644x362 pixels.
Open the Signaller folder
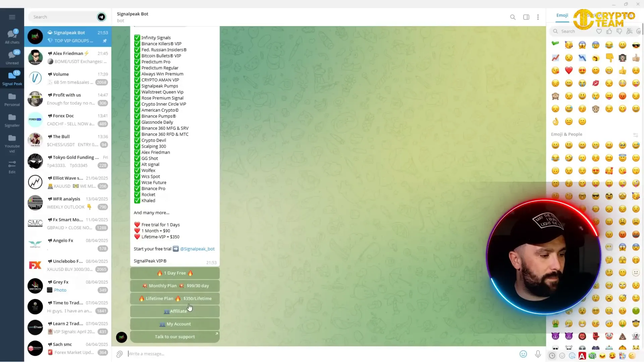(12, 120)
